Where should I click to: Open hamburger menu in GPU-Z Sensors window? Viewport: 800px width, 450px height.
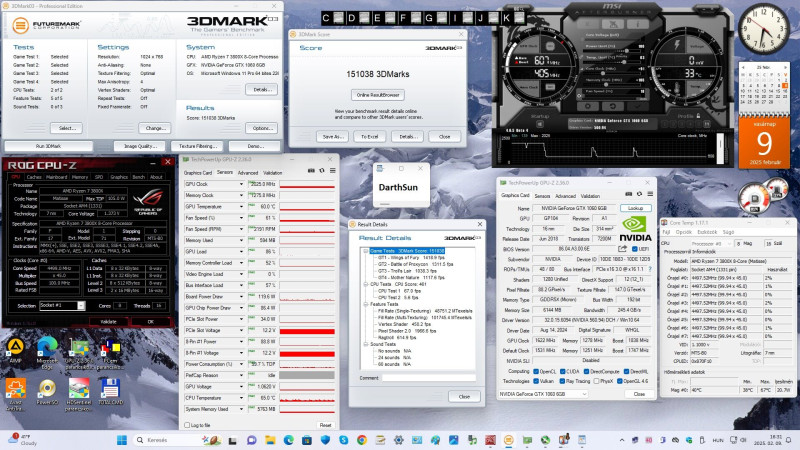click(332, 171)
